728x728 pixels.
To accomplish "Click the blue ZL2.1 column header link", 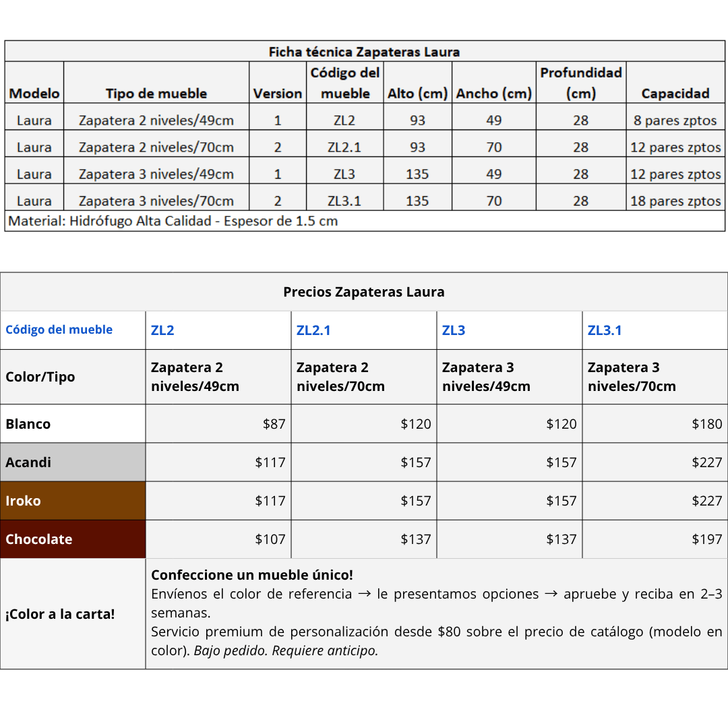I will tap(313, 330).
